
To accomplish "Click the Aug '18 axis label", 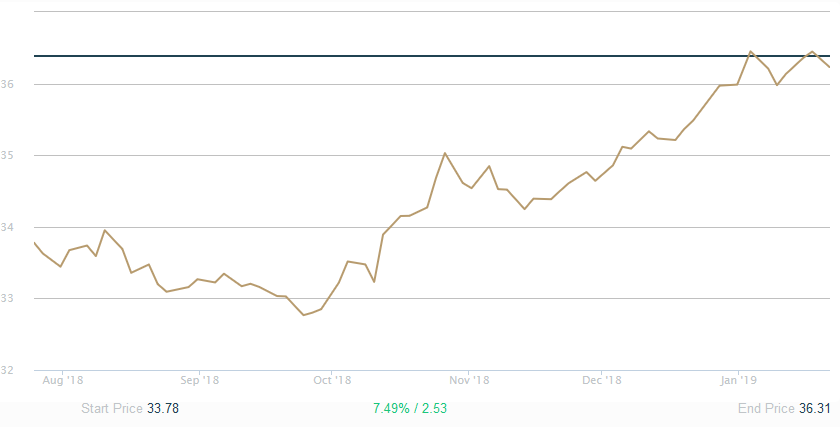I will pos(62,381).
